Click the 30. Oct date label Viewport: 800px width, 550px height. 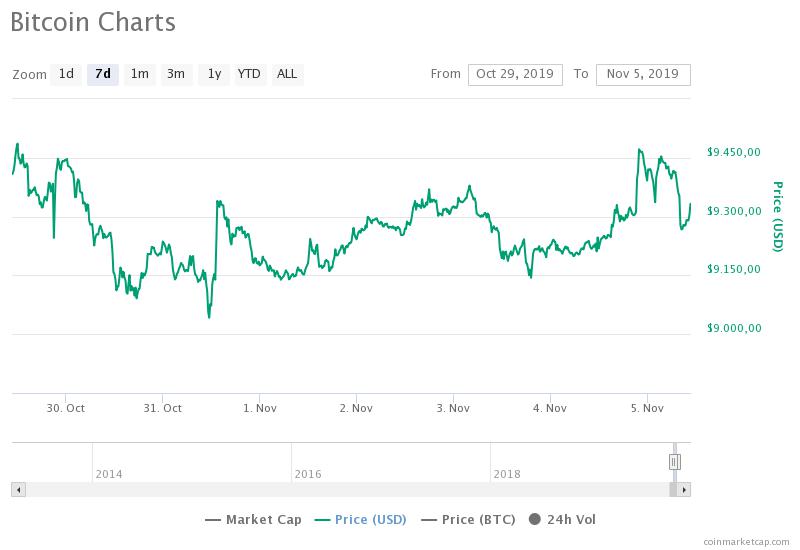click(x=65, y=409)
